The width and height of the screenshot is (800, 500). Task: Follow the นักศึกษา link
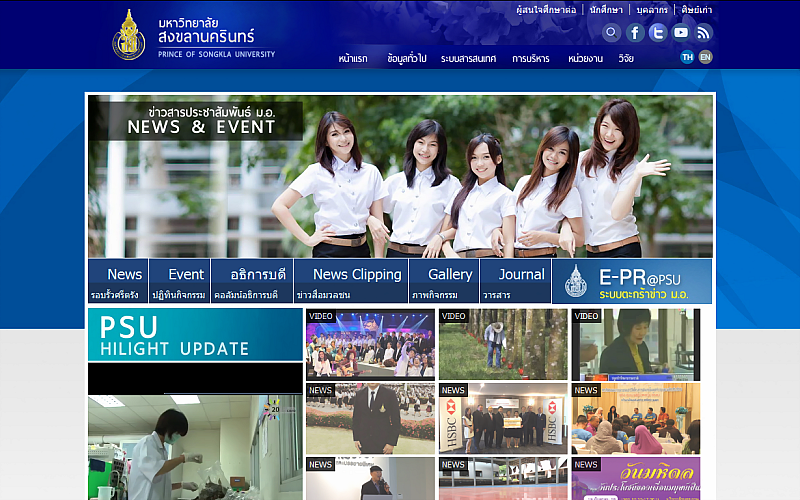tap(606, 10)
